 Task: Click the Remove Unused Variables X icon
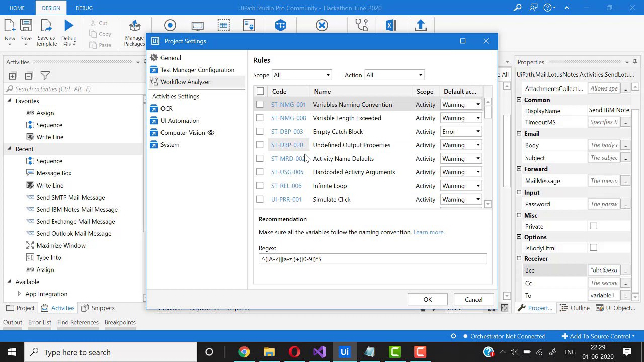(322, 26)
